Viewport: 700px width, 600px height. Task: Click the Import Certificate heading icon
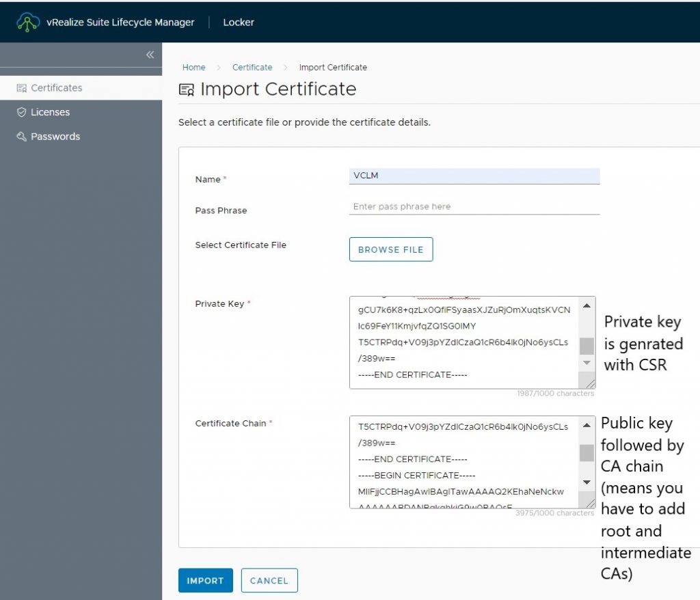click(187, 90)
